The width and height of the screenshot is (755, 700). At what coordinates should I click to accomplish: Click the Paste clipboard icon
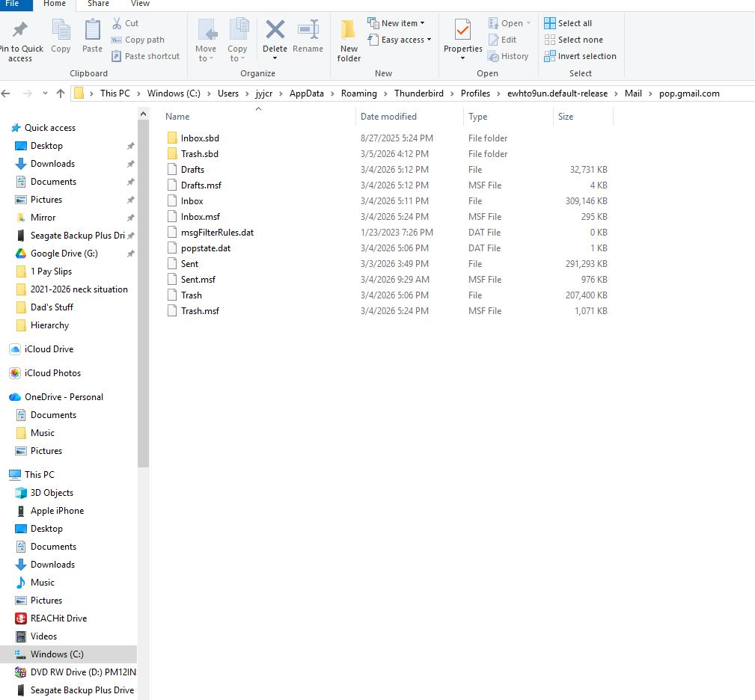[93, 30]
